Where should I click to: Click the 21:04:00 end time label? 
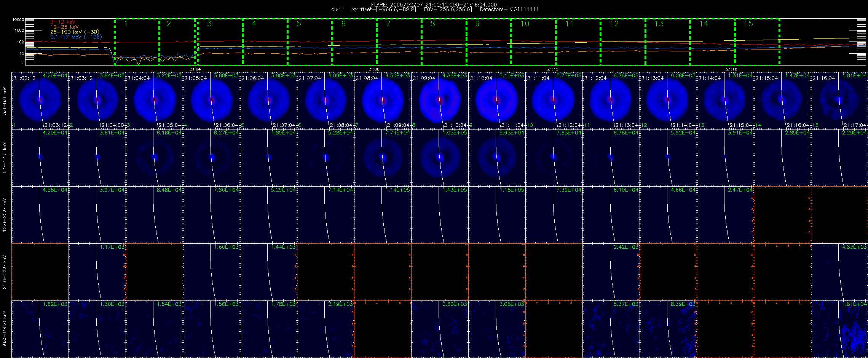(113, 125)
